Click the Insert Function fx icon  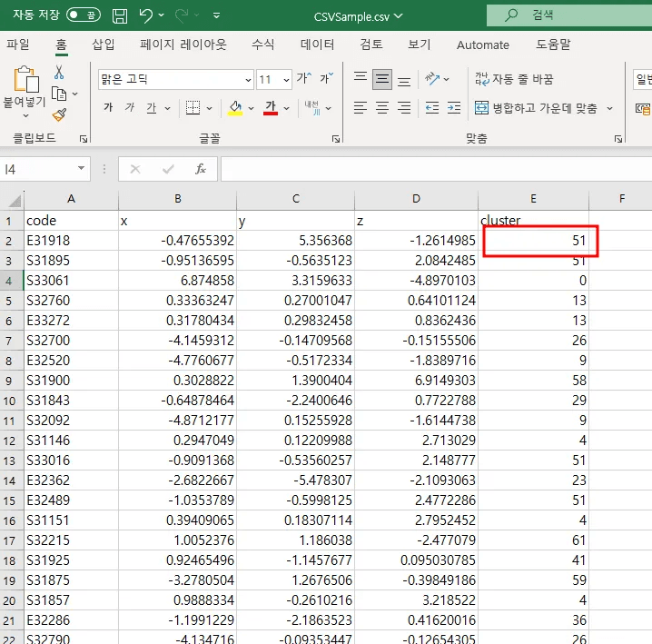click(x=201, y=169)
